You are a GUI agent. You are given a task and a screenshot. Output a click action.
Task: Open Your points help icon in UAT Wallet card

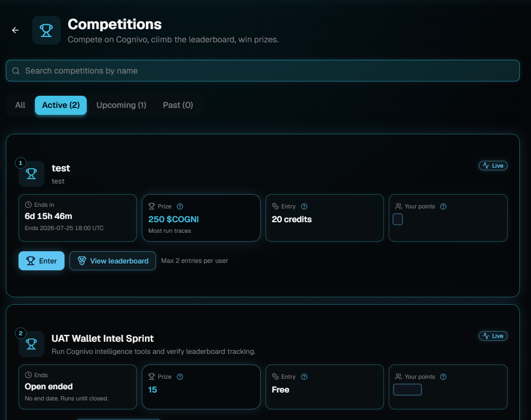[x=443, y=377]
